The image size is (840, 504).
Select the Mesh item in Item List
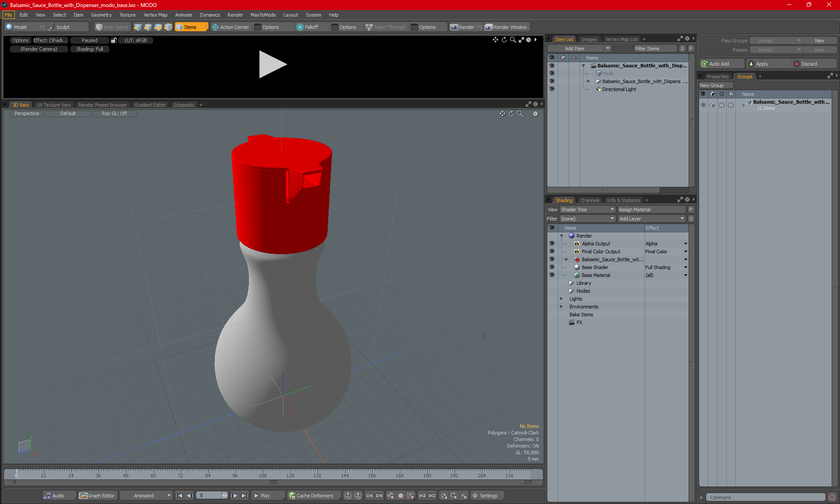pyautogui.click(x=608, y=73)
